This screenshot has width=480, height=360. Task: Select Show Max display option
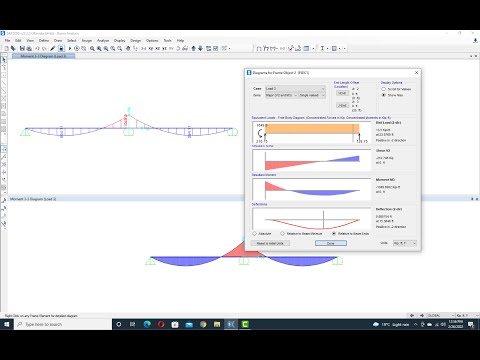(384, 95)
